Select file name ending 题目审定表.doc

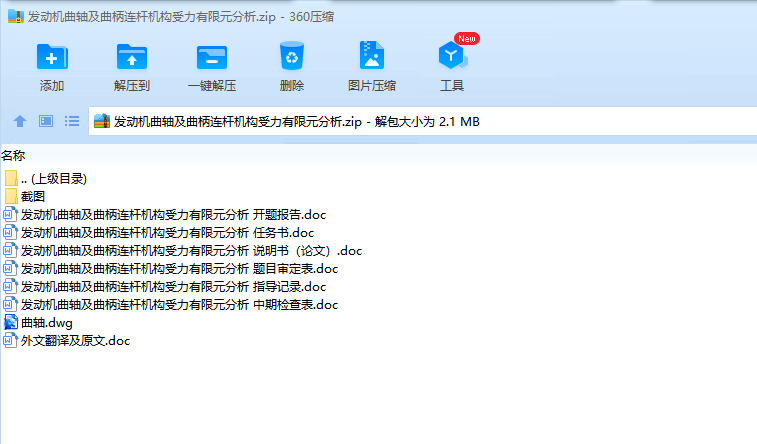(x=179, y=269)
